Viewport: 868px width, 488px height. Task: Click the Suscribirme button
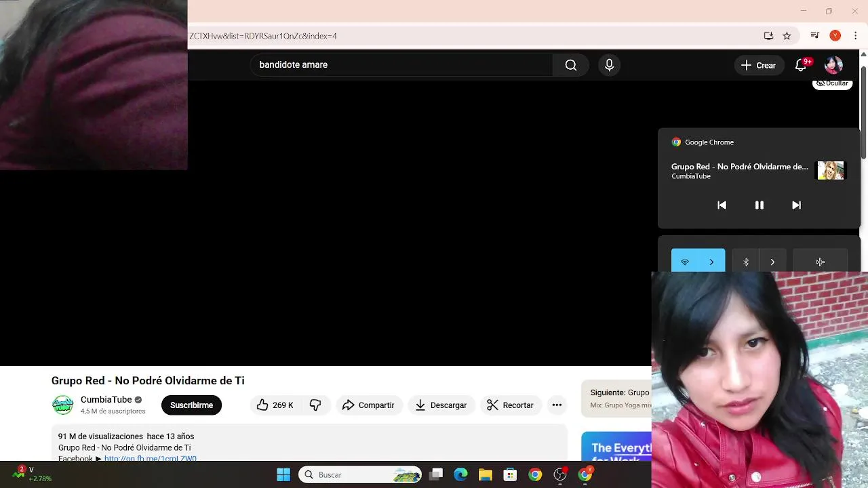click(x=191, y=405)
